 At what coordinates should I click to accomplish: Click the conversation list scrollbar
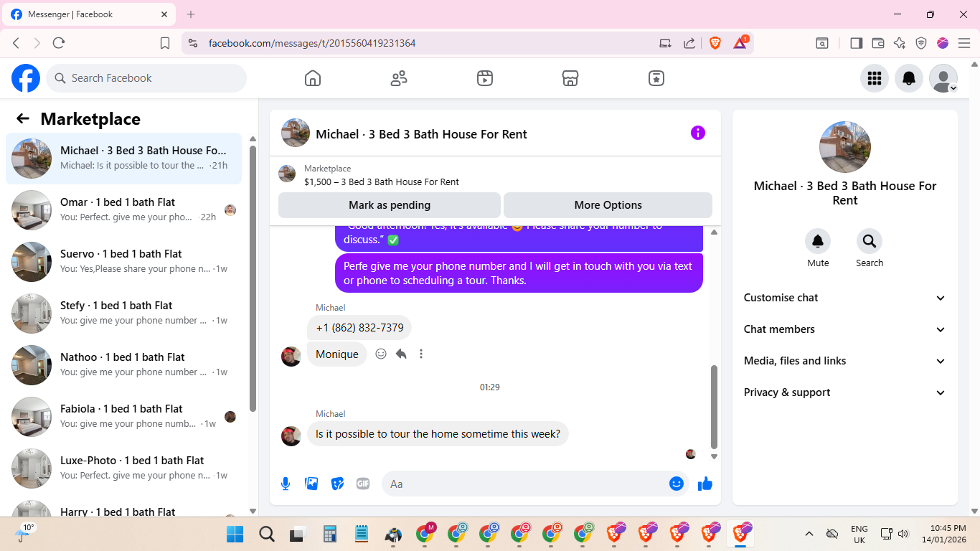coord(253,278)
